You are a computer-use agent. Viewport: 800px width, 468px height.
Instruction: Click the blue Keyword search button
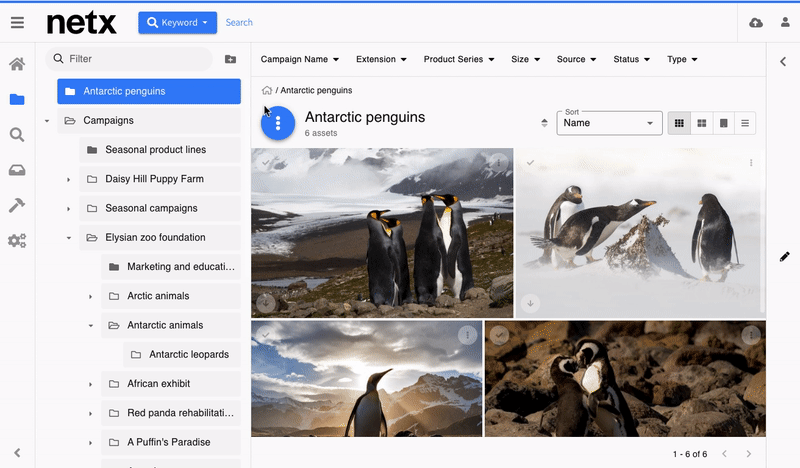(x=177, y=22)
